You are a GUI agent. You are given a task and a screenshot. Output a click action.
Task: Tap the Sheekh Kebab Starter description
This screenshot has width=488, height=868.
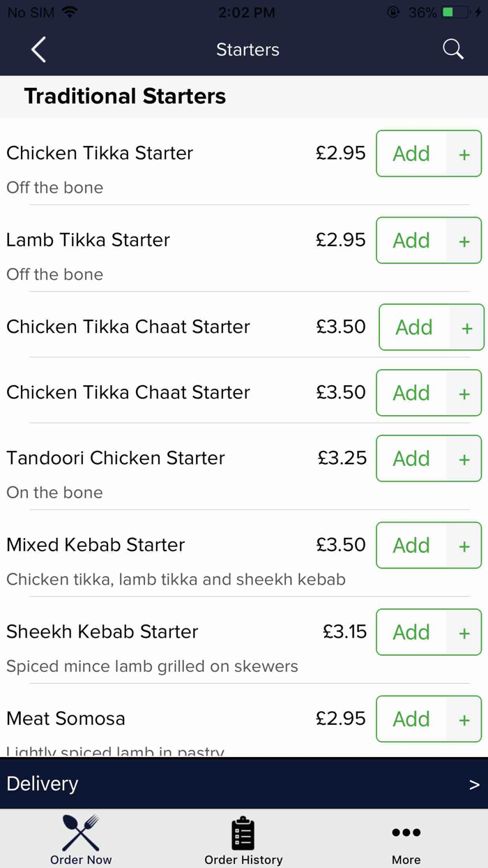(x=152, y=666)
